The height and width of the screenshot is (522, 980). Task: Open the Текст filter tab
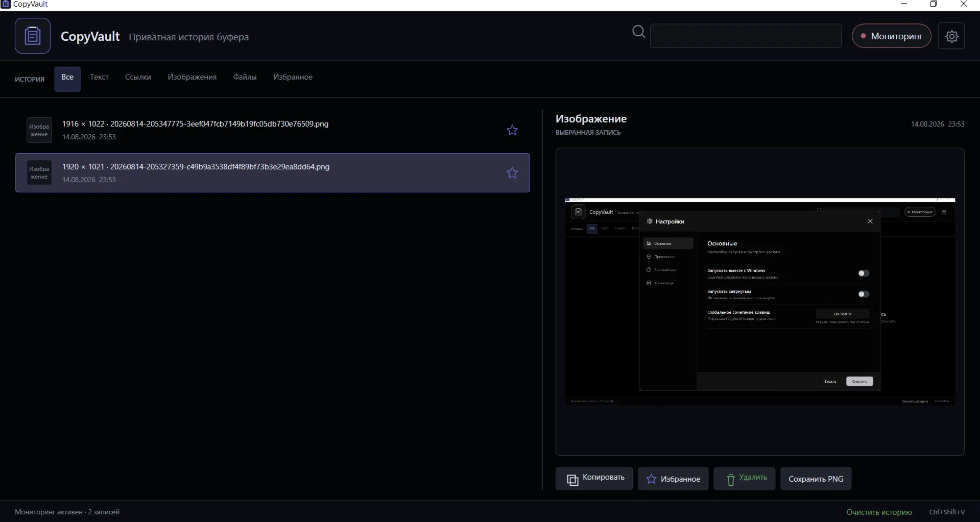(99, 77)
